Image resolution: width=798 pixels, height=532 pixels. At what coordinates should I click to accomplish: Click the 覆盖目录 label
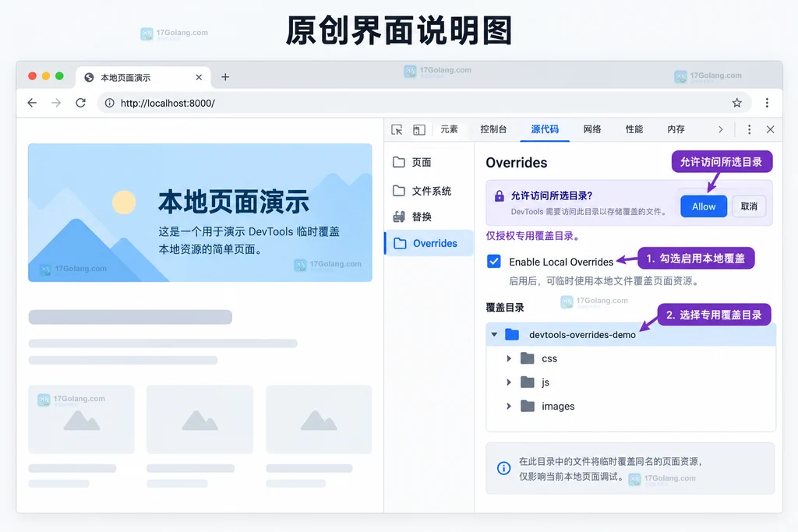505,307
